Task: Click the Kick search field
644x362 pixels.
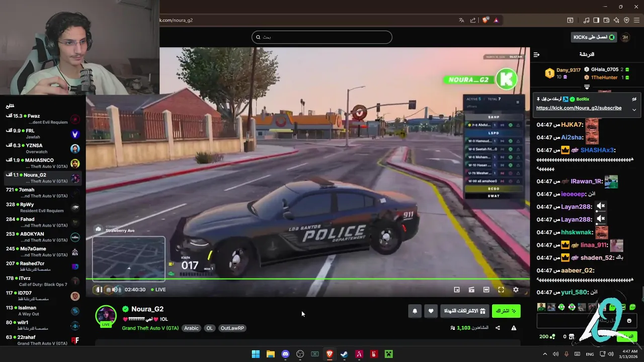Action: tap(322, 37)
